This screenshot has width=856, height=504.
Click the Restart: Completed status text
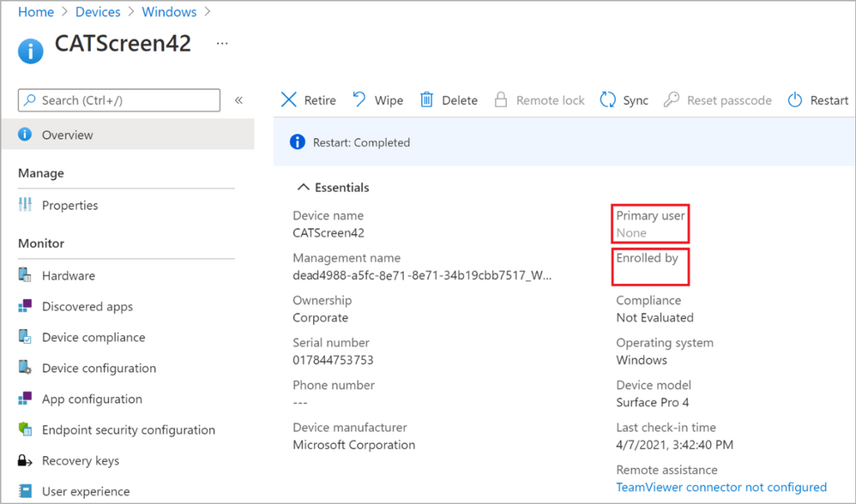[x=361, y=142]
